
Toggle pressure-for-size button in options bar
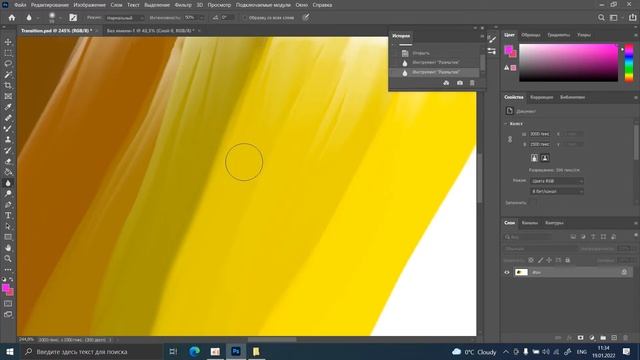point(306,18)
